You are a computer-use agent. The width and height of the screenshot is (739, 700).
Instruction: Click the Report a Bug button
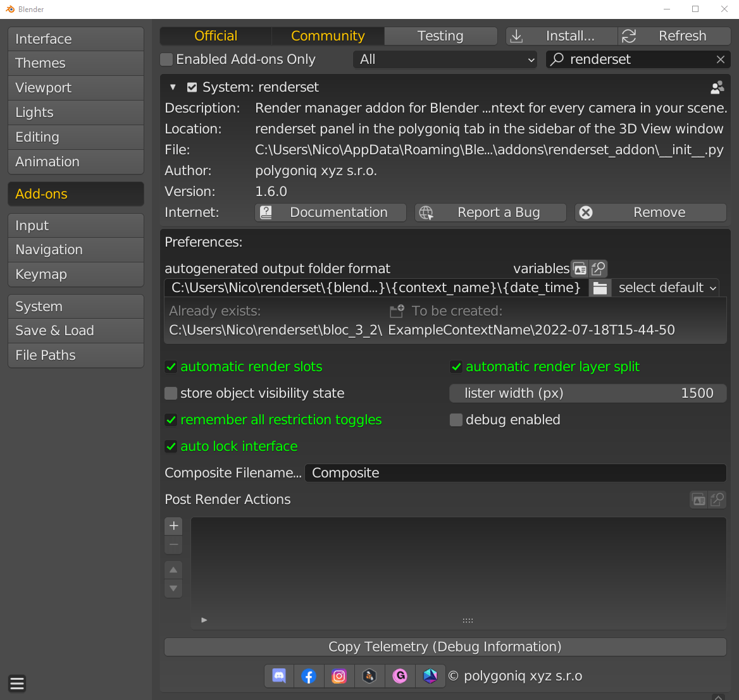[x=490, y=212]
